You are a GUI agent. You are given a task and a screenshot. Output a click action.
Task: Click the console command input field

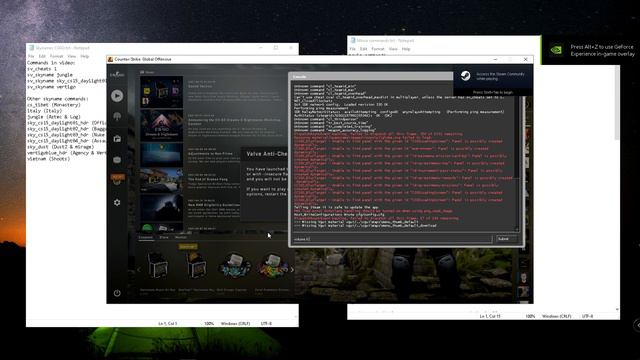click(392, 239)
